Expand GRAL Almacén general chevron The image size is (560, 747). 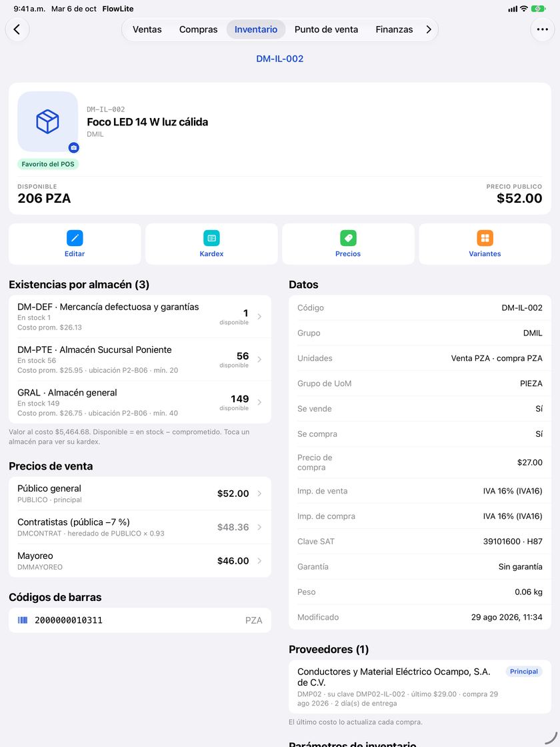259,402
